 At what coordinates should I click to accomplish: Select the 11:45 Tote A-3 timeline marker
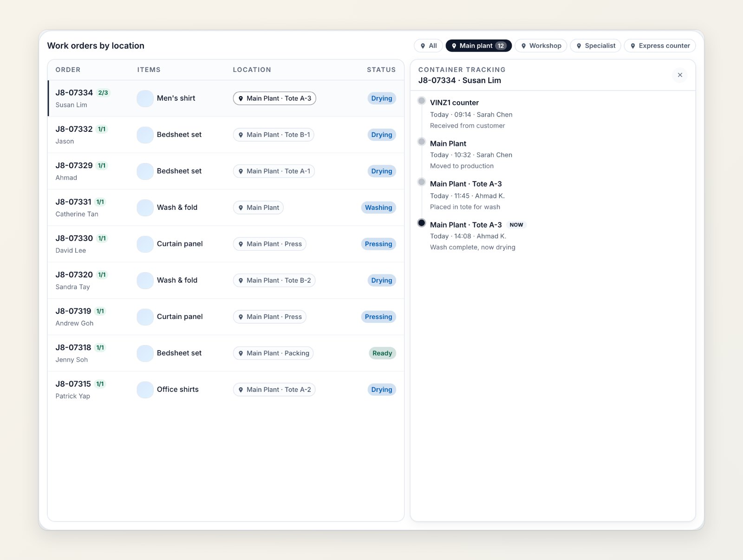pyautogui.click(x=422, y=182)
